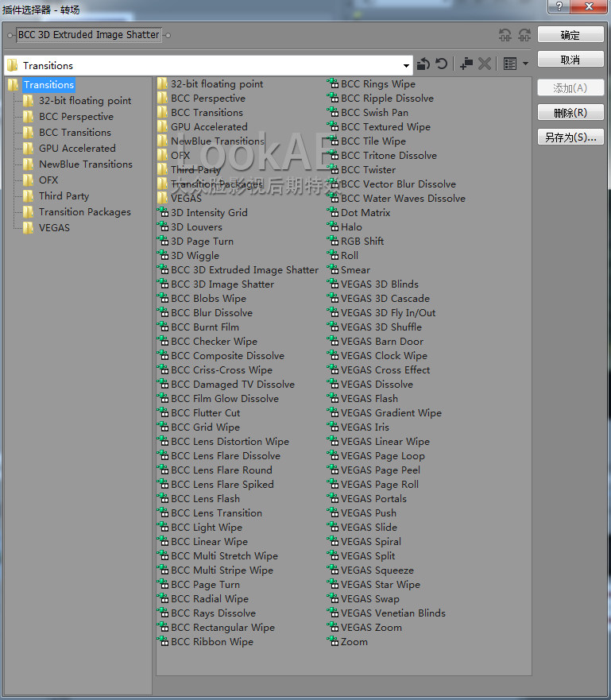611x700 pixels.
Task: Select 'Roll' in the list
Action: tap(350, 255)
